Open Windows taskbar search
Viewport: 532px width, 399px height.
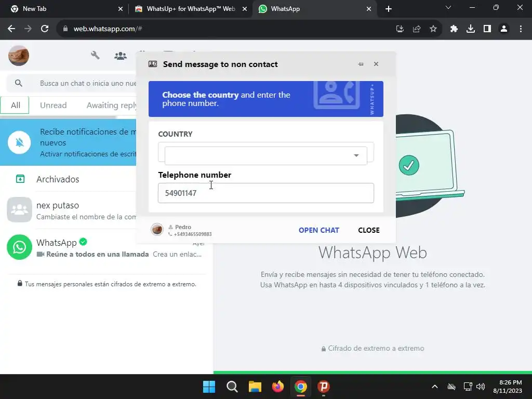pos(232,387)
